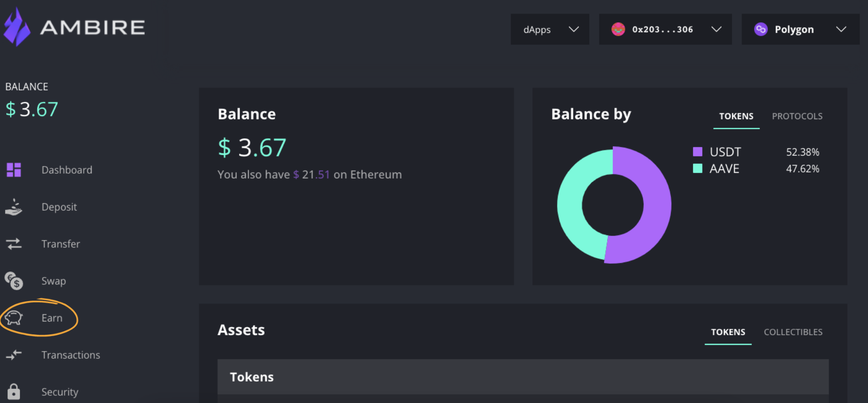Select Tokens tab in Balance by

click(x=736, y=116)
